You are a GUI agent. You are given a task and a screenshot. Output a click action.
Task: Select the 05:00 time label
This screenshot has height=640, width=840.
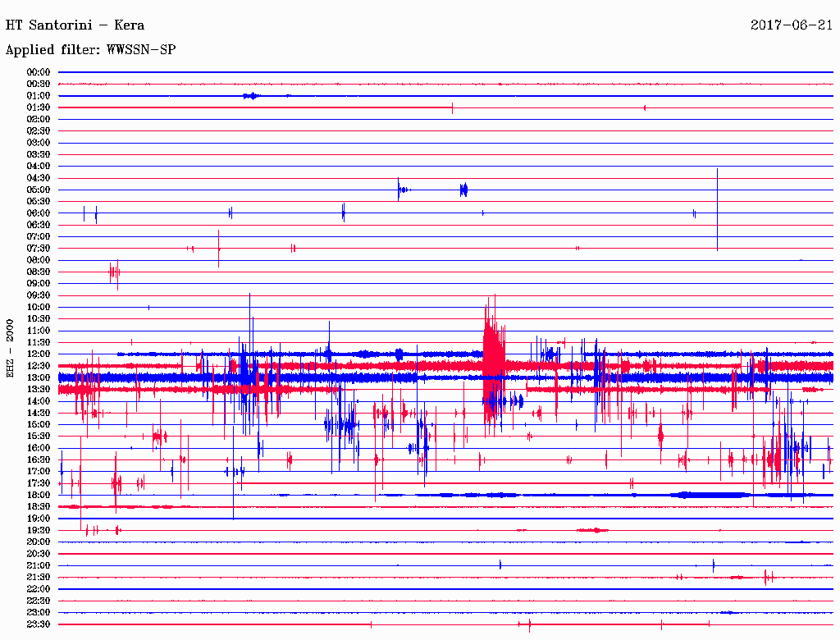click(38, 190)
